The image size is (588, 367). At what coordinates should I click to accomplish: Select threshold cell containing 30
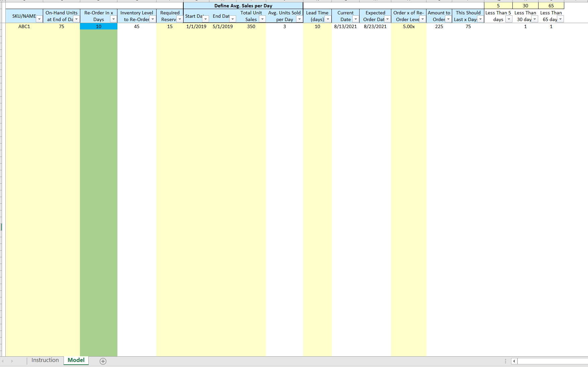pyautogui.click(x=525, y=6)
